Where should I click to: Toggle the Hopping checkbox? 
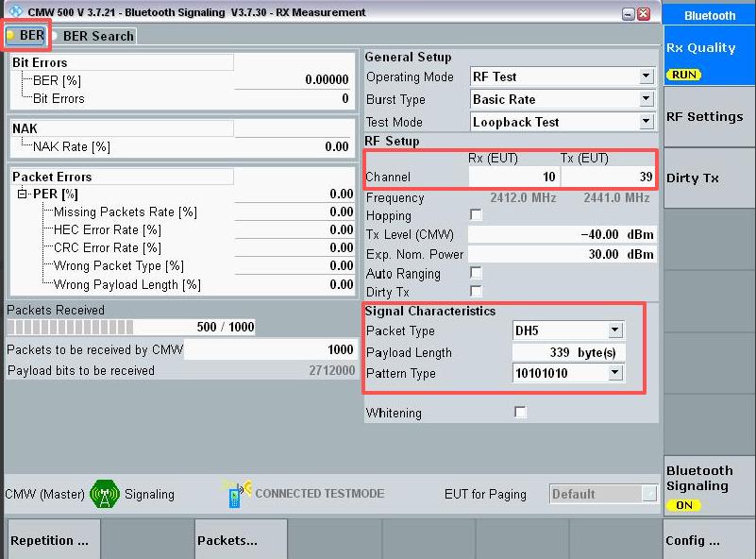(476, 214)
